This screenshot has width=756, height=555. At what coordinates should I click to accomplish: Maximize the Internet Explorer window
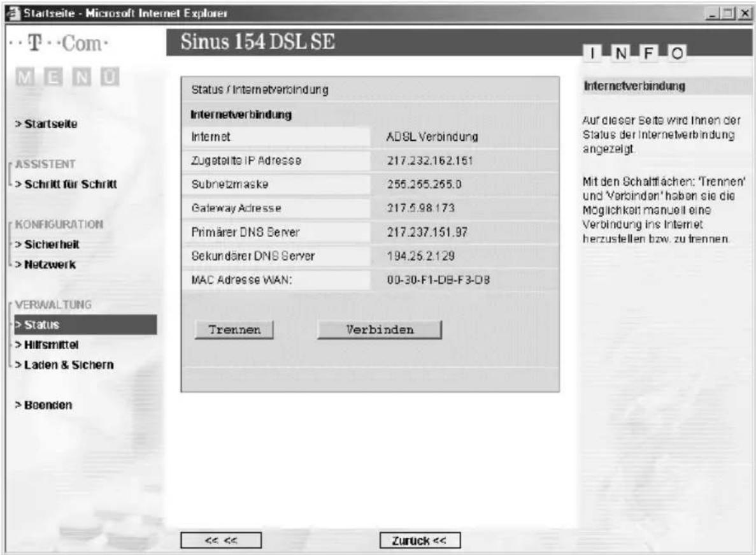(728, 13)
